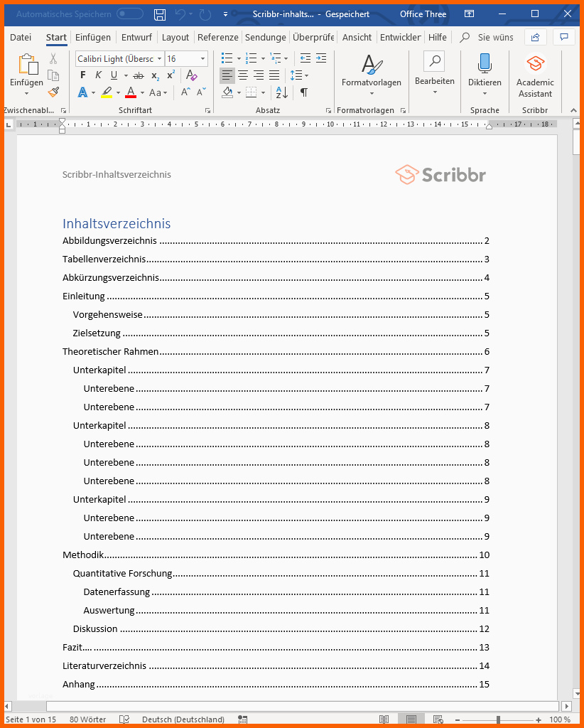584x728 pixels.
Task: Open the Scribbr Academic Assistant
Action: pyautogui.click(x=535, y=77)
